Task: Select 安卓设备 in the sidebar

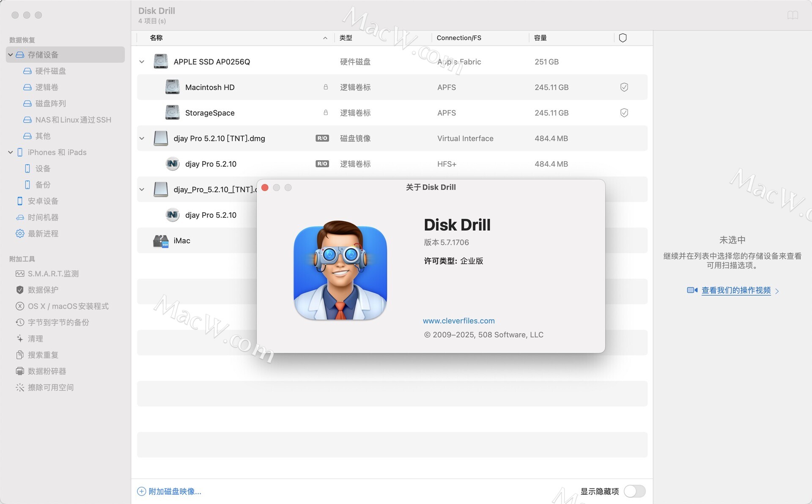Action: click(43, 201)
